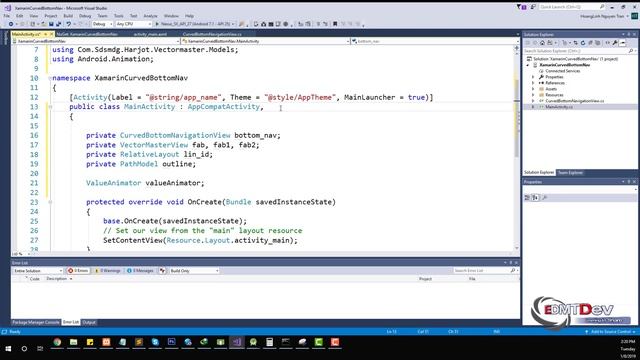This screenshot has width=640, height=360.
Task: Select MainActivity.cs in Solution Explorer
Action: point(559,107)
